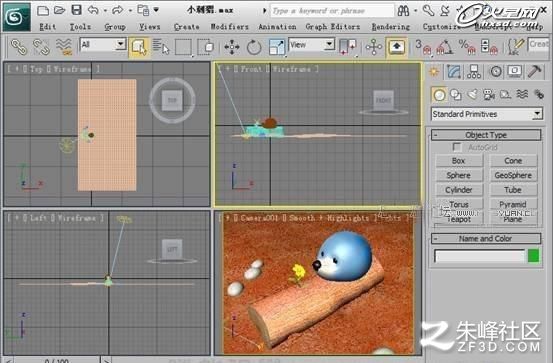This screenshot has height=363, width=553.
Task: Open the View reference coordinate dropdown
Action: (312, 45)
